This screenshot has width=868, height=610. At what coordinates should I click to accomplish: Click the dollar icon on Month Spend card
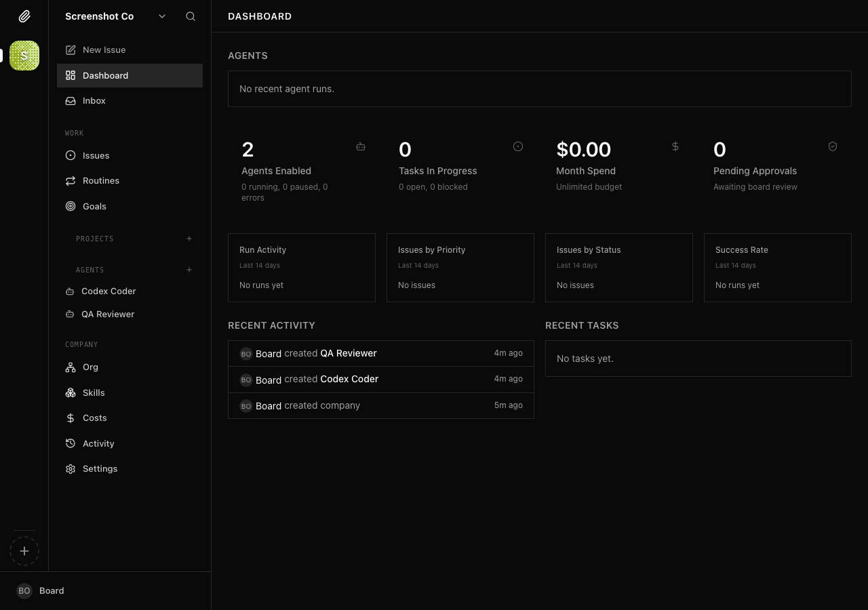[675, 146]
